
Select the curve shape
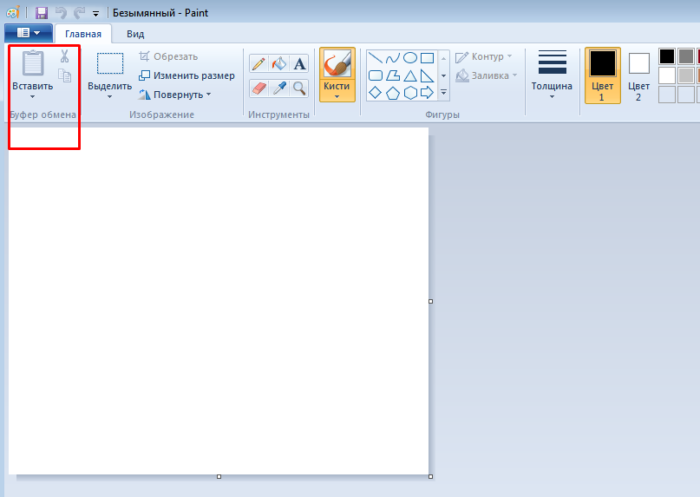pos(392,58)
